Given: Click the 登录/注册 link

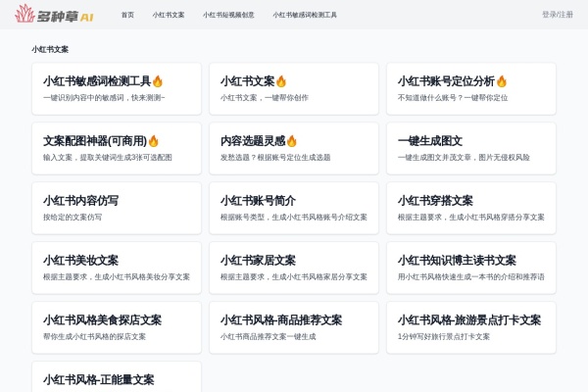Looking at the screenshot, I should tap(557, 15).
